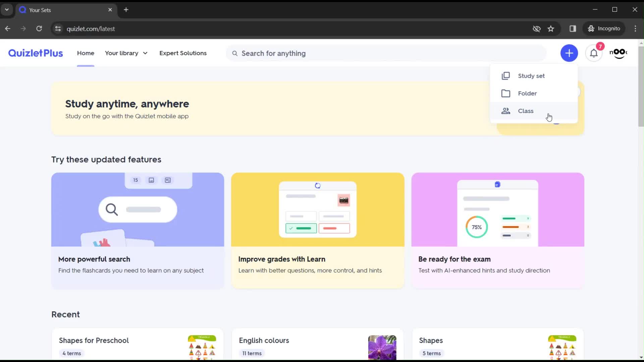This screenshot has height=362, width=644.
Task: Click the Shapes for Preschool thumbnail image
Action: click(x=202, y=348)
